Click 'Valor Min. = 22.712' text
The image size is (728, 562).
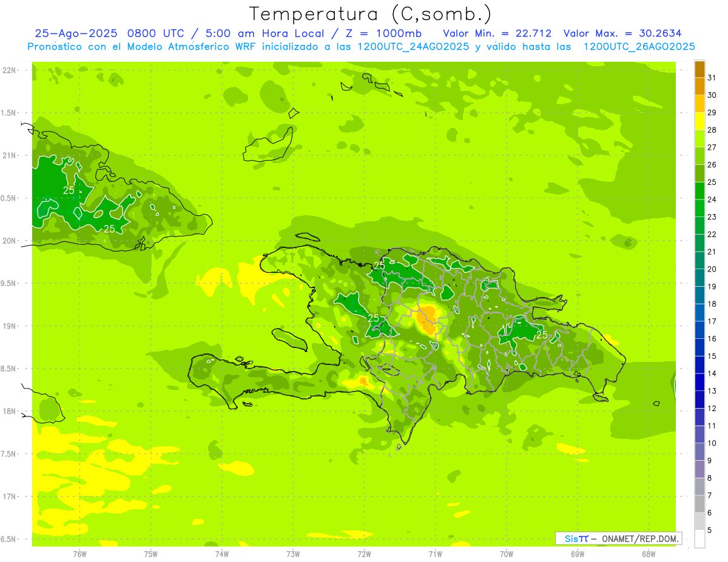coord(497,33)
